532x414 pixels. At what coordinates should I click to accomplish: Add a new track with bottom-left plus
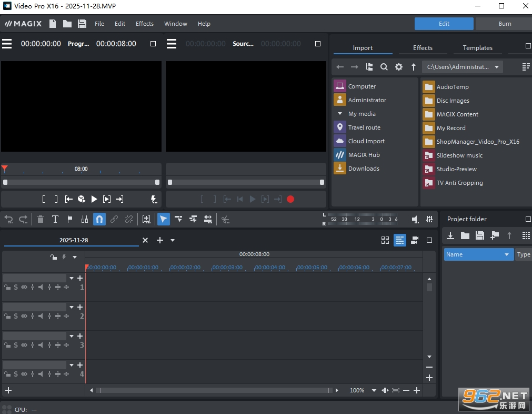pyautogui.click(x=8, y=391)
